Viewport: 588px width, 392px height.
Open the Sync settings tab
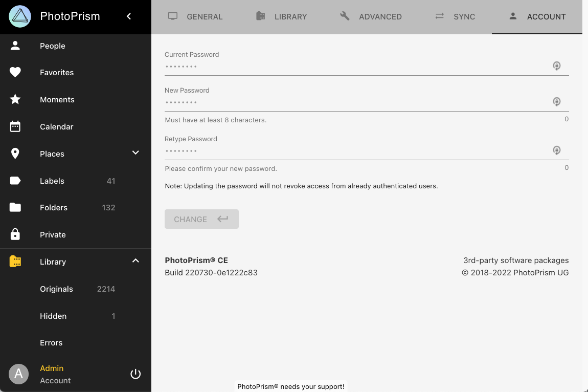(x=455, y=16)
